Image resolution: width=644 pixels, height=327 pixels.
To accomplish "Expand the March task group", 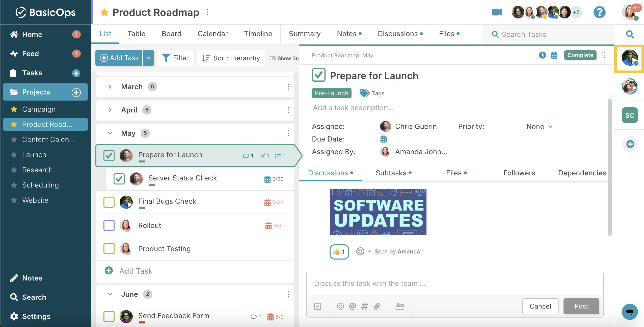I will 110,87.
